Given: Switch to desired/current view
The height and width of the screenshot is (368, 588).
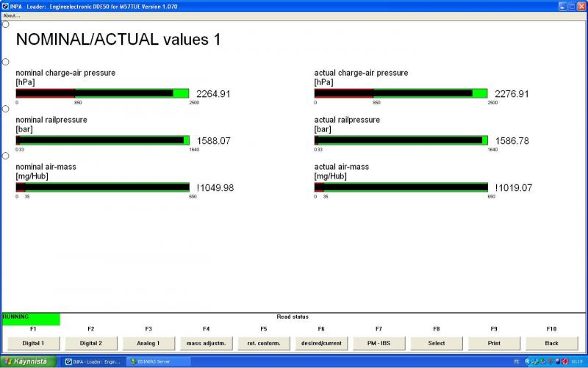Looking at the screenshot, I should (x=321, y=343).
